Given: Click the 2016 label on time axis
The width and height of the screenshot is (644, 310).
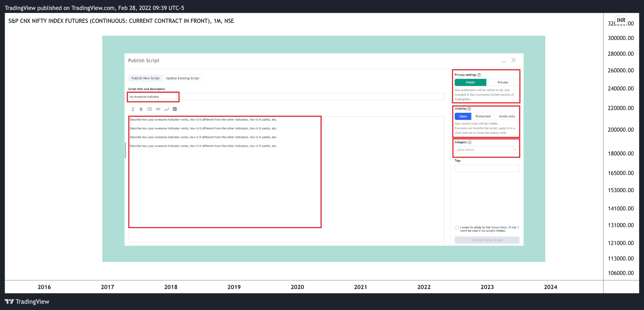Looking at the screenshot, I should coord(44,287).
